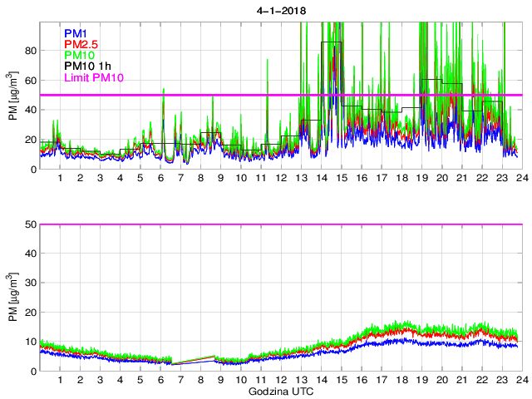
Task: Click the green PM10 legend label
Action: coord(80,55)
